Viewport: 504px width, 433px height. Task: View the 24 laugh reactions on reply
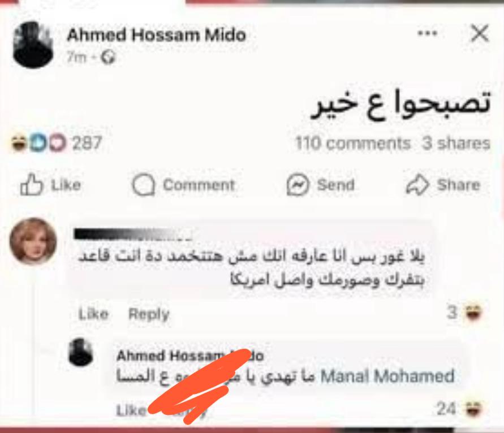point(460,409)
